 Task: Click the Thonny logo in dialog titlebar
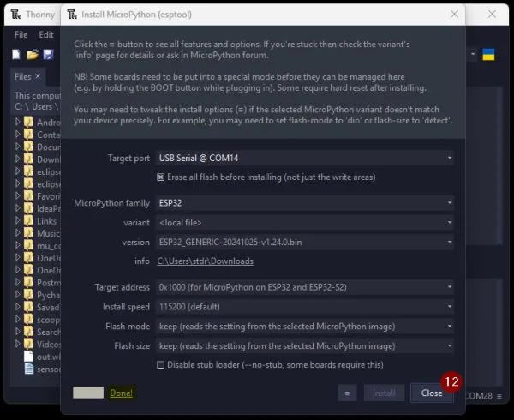(x=74, y=14)
